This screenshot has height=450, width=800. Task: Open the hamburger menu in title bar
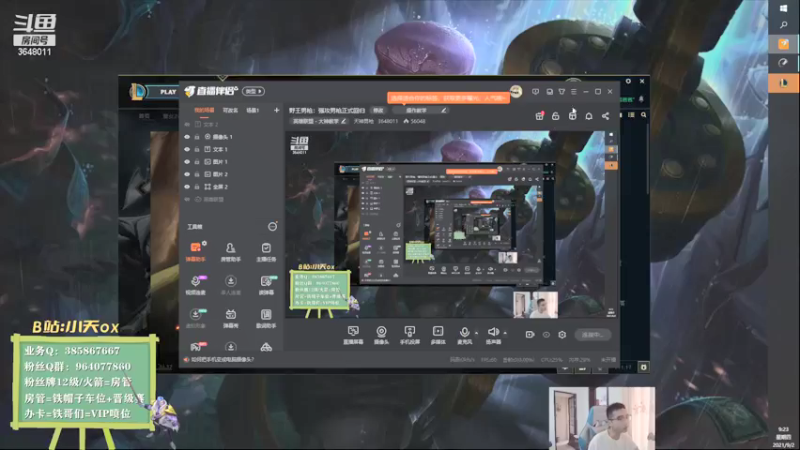(x=574, y=92)
